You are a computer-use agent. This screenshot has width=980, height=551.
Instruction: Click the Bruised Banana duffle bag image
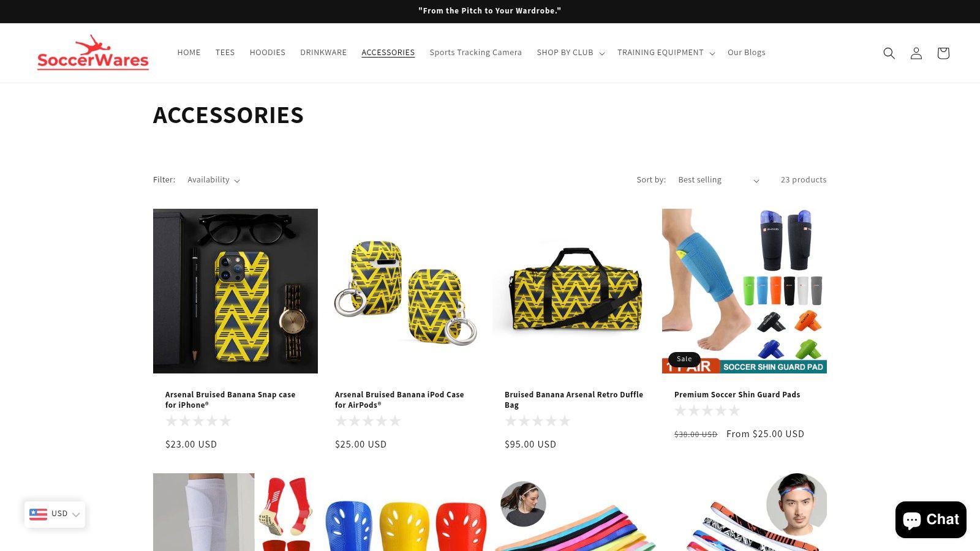pos(575,291)
